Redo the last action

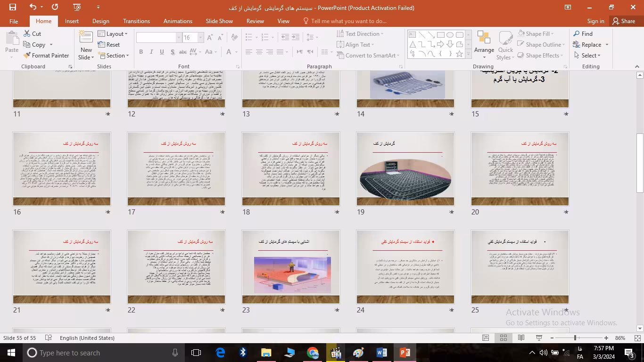pyautogui.click(x=55, y=7)
